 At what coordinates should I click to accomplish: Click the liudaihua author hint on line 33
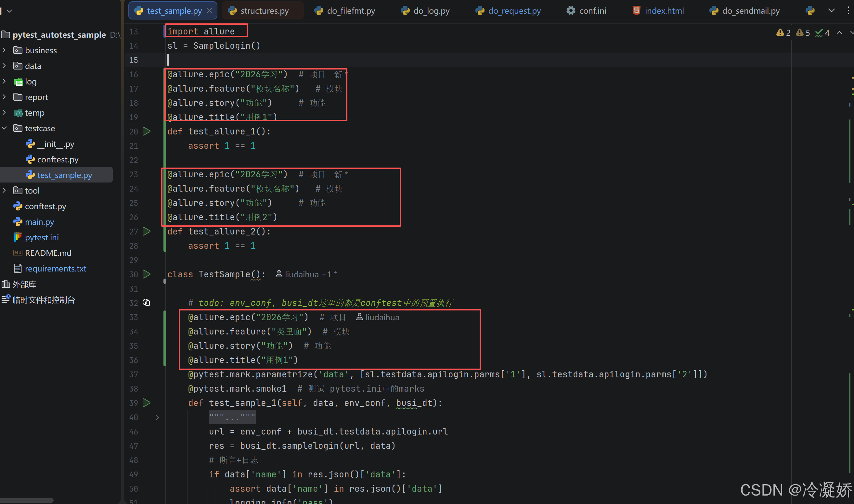(x=378, y=317)
